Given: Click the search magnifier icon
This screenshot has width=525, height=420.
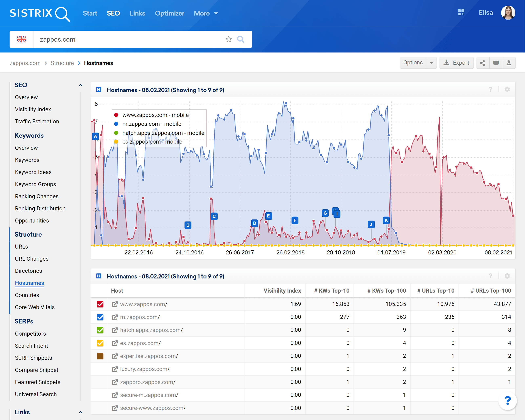Looking at the screenshot, I should [x=240, y=39].
